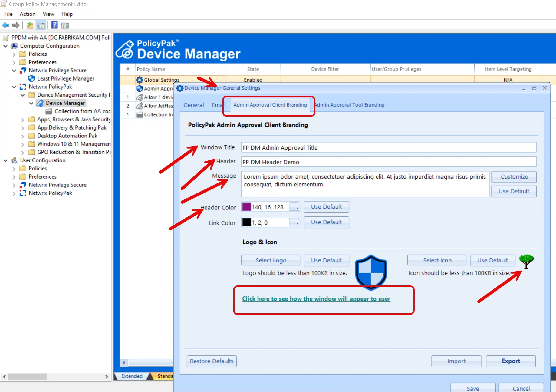The image size is (556, 392).
Task: Click the Least Privilege Manager shield icon
Action: pos(31,78)
